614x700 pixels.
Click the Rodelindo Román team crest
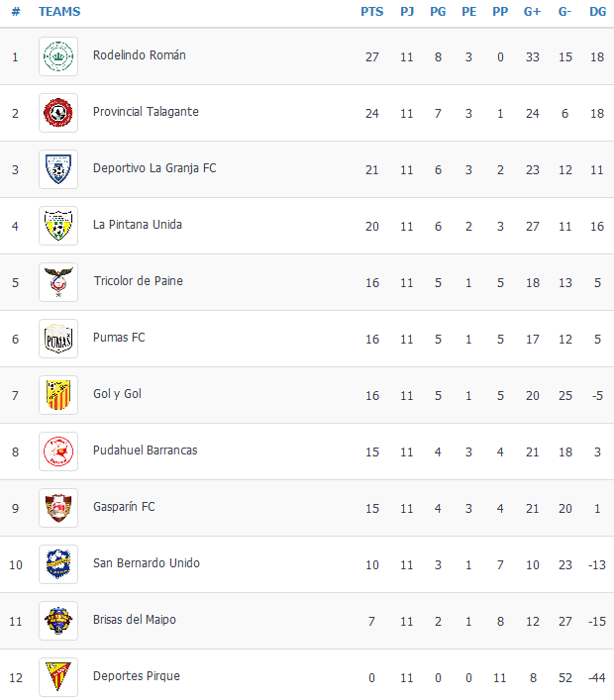coord(58,56)
